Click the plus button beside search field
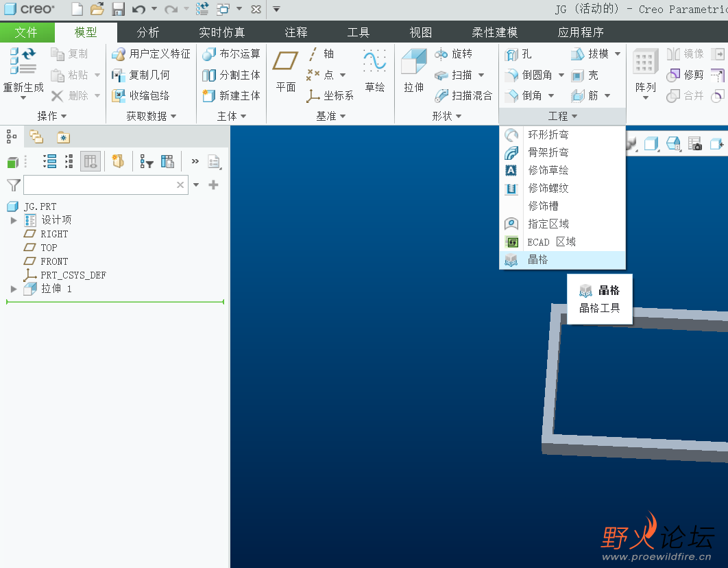Viewport: 728px width, 568px height. tap(213, 185)
